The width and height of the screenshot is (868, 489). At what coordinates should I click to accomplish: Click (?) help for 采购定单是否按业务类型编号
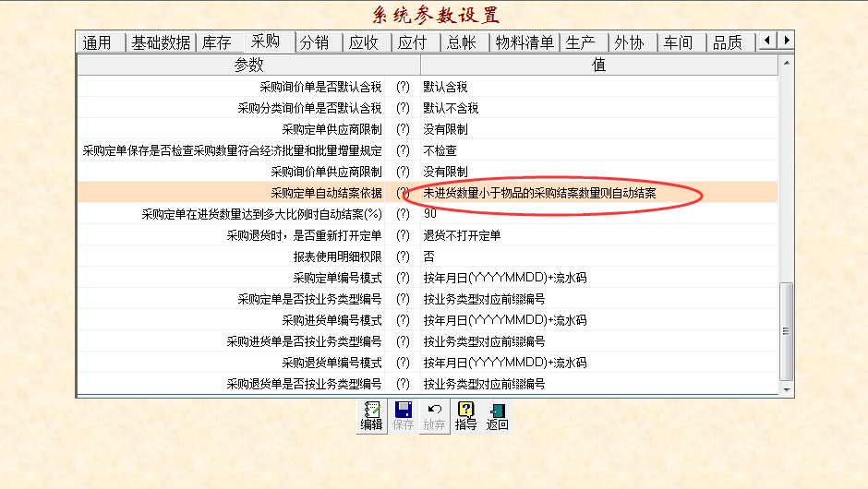pos(403,299)
